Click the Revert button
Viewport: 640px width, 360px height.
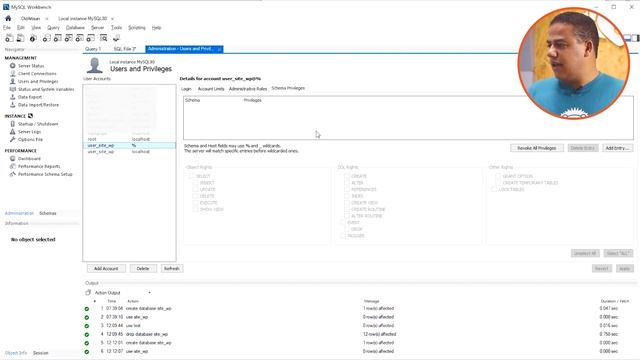coord(602,269)
